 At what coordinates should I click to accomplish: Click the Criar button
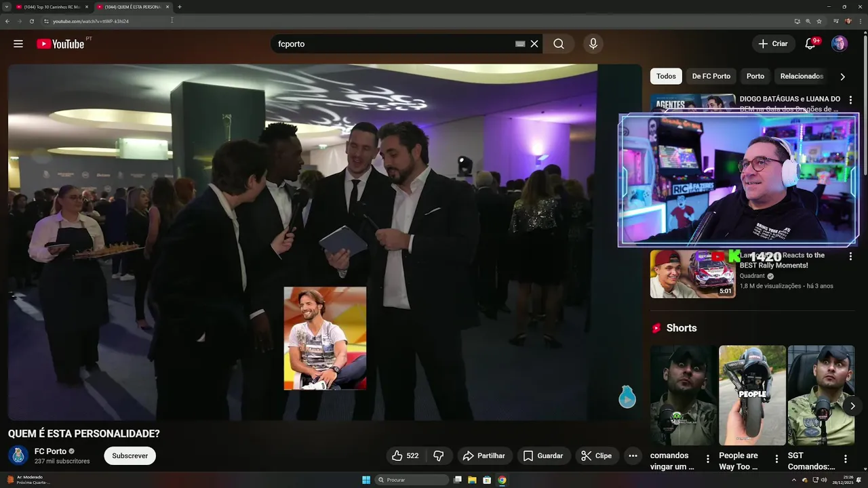click(x=774, y=44)
